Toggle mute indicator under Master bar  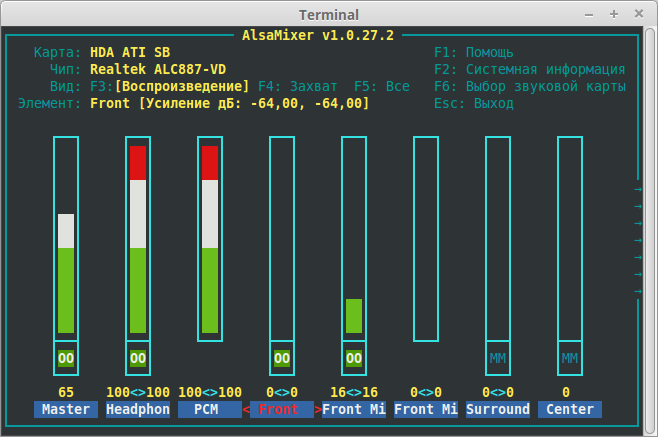coord(66,358)
